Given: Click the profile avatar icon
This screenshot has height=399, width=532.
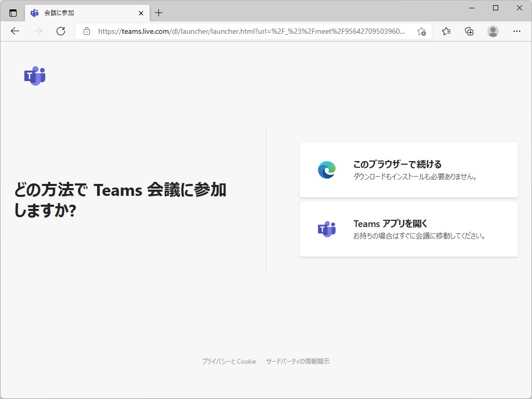Looking at the screenshot, I should point(493,31).
